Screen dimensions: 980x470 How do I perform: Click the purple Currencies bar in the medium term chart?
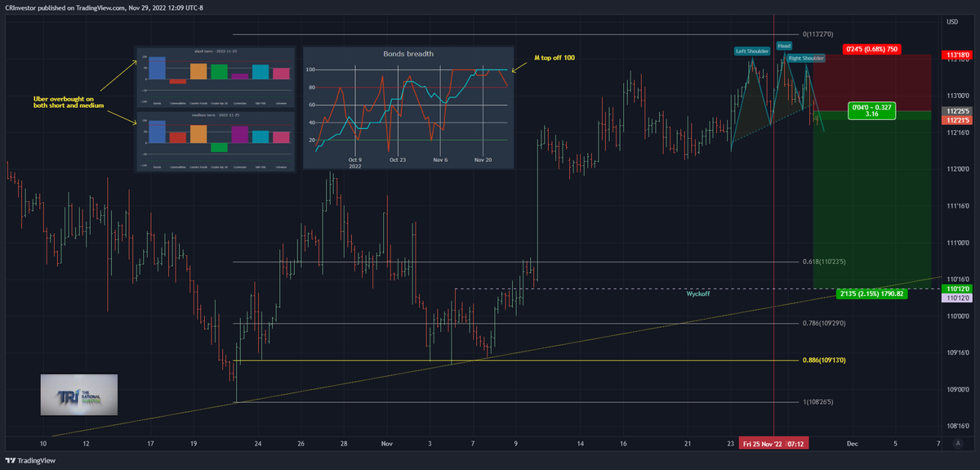[240, 135]
